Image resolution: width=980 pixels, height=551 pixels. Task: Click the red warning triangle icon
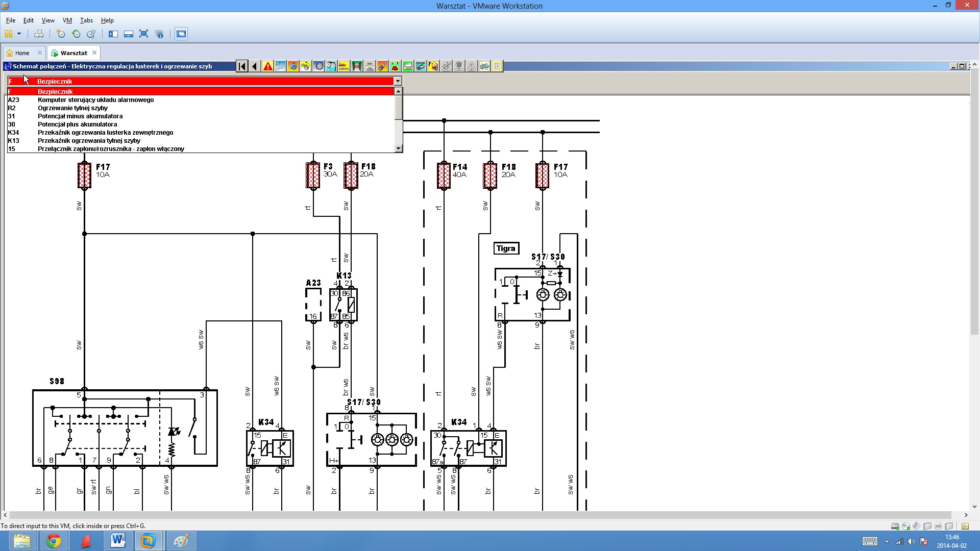(267, 66)
